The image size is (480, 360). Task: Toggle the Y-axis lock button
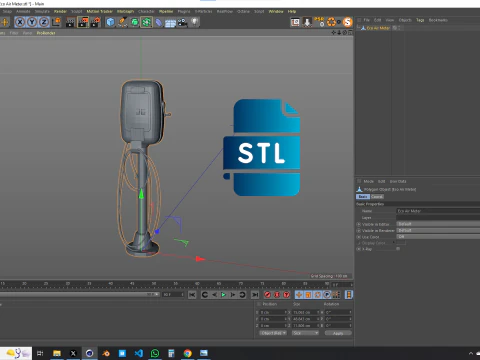[32, 22]
